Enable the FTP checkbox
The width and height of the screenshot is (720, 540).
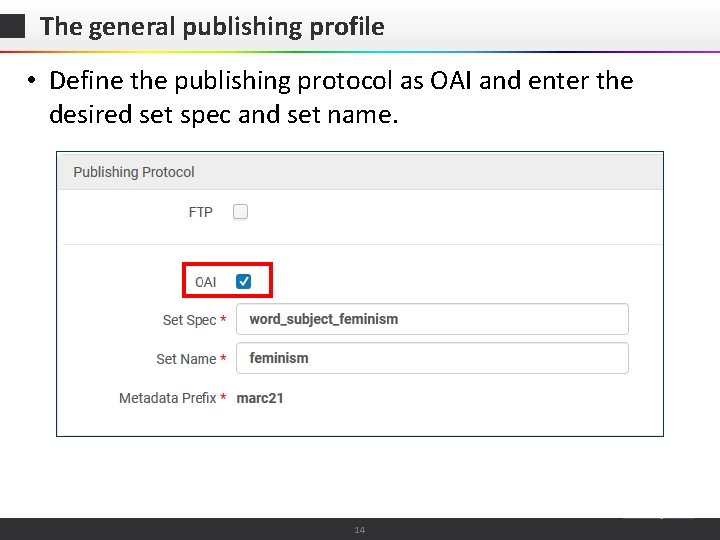tap(240, 212)
